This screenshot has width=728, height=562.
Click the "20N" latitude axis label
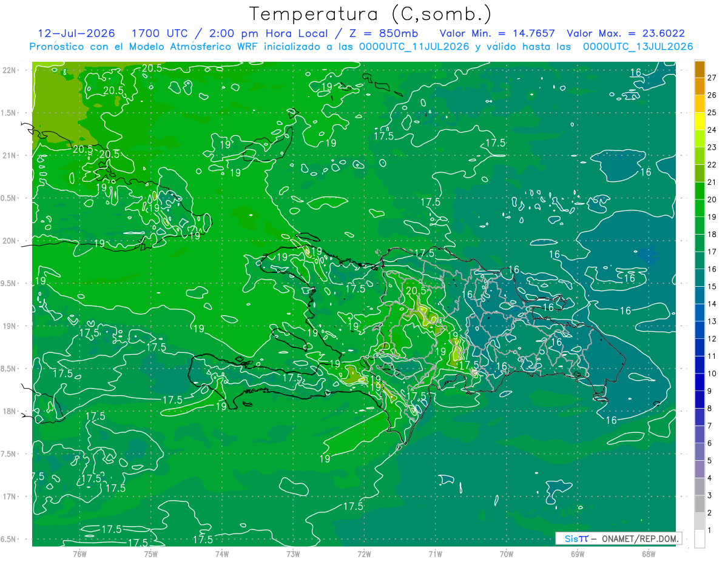pos(10,241)
